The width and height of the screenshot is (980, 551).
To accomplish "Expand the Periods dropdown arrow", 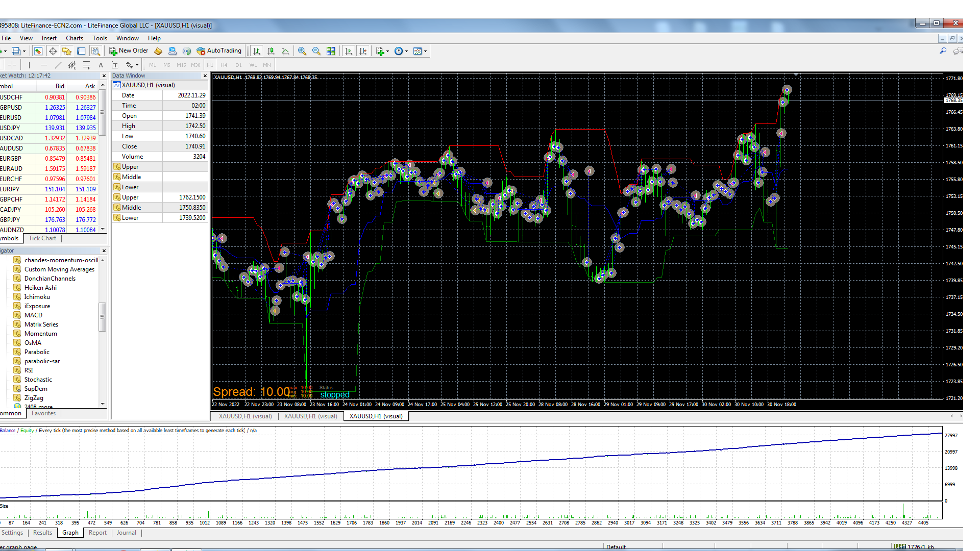I will 406,51.
